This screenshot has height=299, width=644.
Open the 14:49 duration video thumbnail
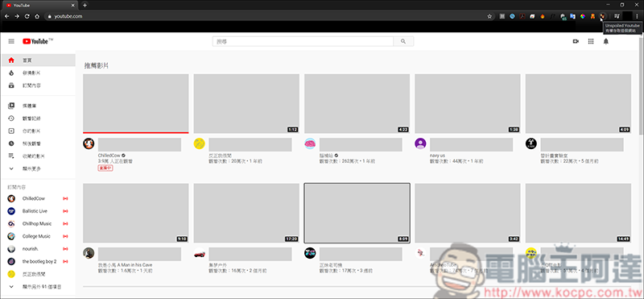point(578,213)
